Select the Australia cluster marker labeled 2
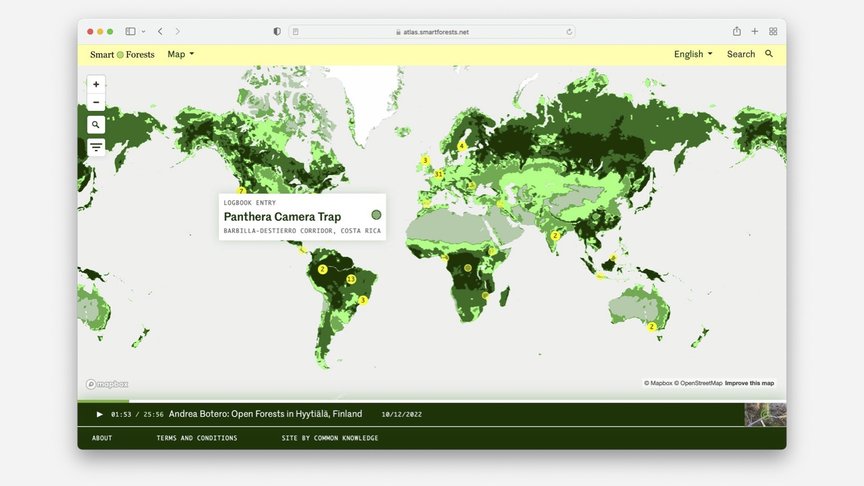The image size is (864, 486). coord(651,326)
